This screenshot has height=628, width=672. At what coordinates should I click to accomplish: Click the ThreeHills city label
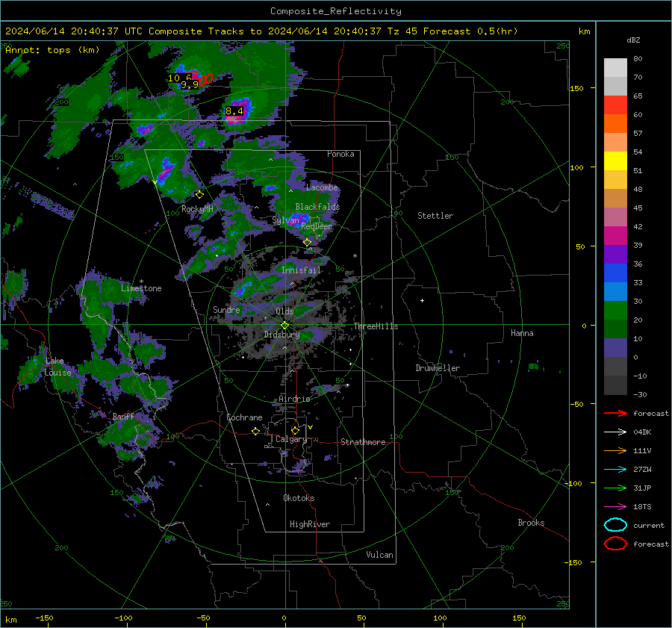pyautogui.click(x=376, y=326)
